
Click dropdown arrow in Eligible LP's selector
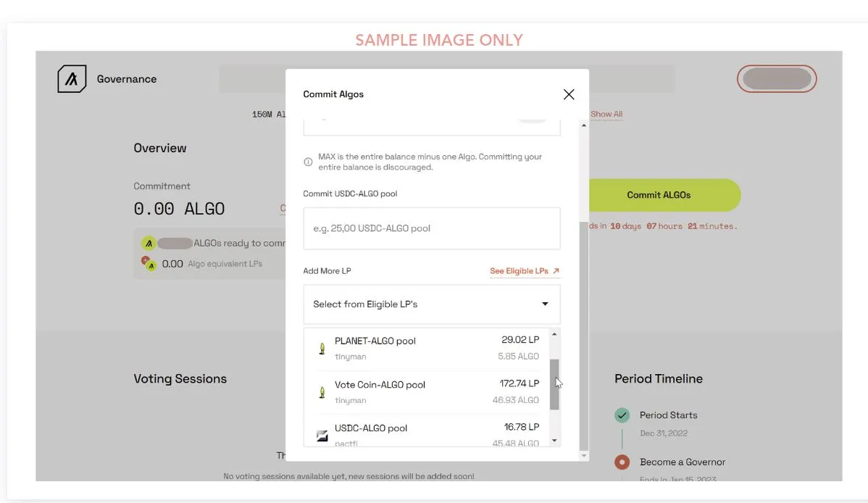pyautogui.click(x=545, y=304)
